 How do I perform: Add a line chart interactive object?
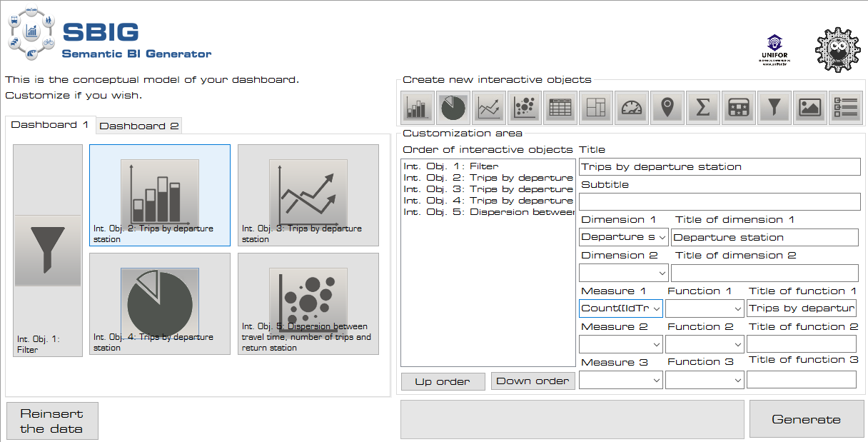488,107
